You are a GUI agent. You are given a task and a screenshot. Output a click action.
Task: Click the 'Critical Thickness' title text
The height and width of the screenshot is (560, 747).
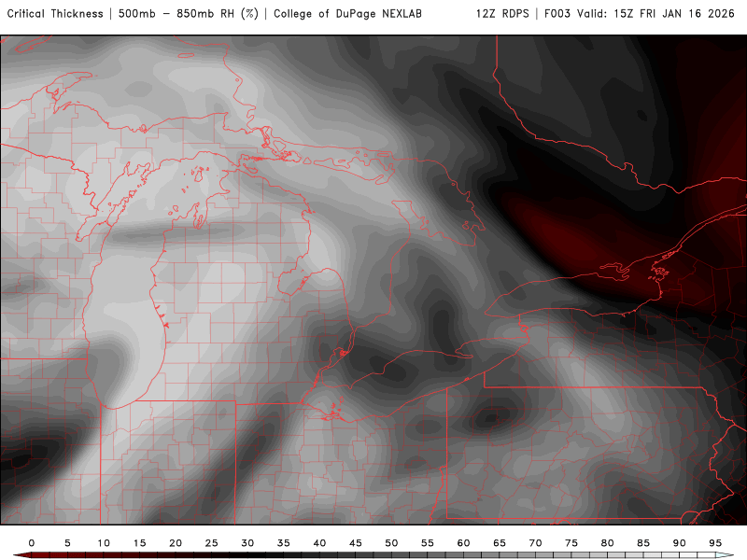[x=55, y=14]
